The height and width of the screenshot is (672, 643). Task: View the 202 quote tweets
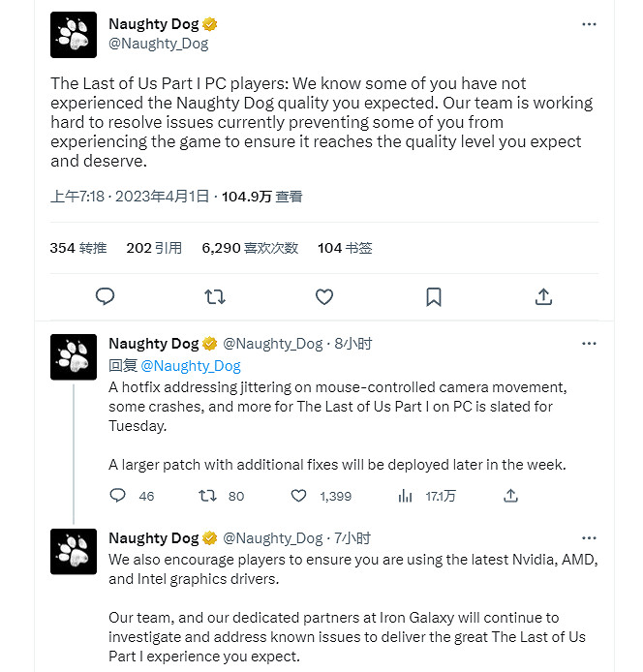click(x=154, y=248)
